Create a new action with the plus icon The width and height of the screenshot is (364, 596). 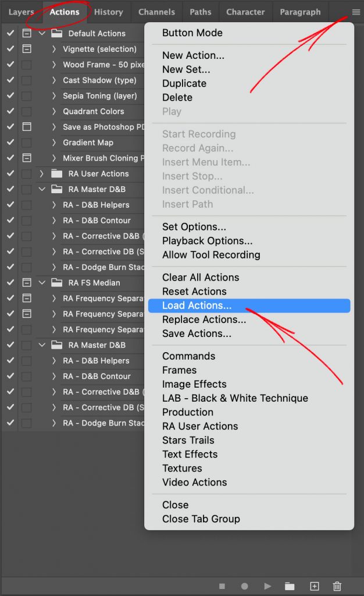[x=314, y=586]
